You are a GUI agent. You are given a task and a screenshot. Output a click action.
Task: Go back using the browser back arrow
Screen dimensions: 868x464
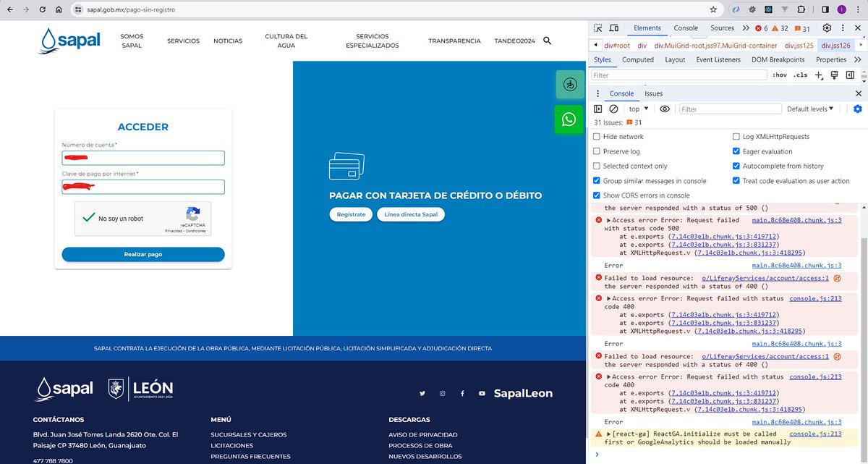click(9, 10)
